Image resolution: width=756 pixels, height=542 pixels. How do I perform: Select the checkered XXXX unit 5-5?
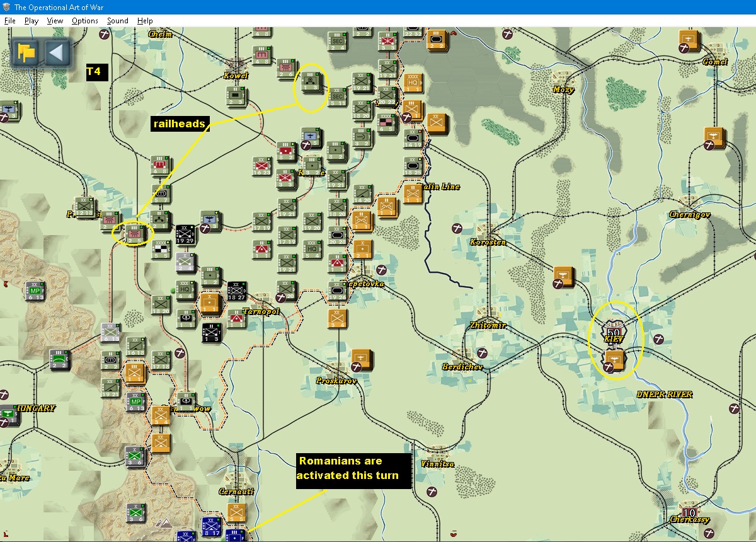pyautogui.click(x=161, y=248)
